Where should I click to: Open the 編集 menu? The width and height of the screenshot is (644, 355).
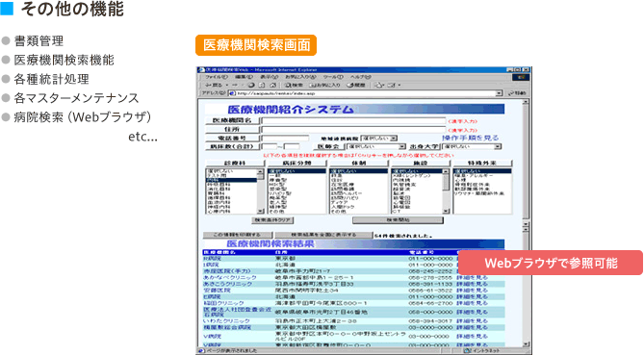[244, 77]
